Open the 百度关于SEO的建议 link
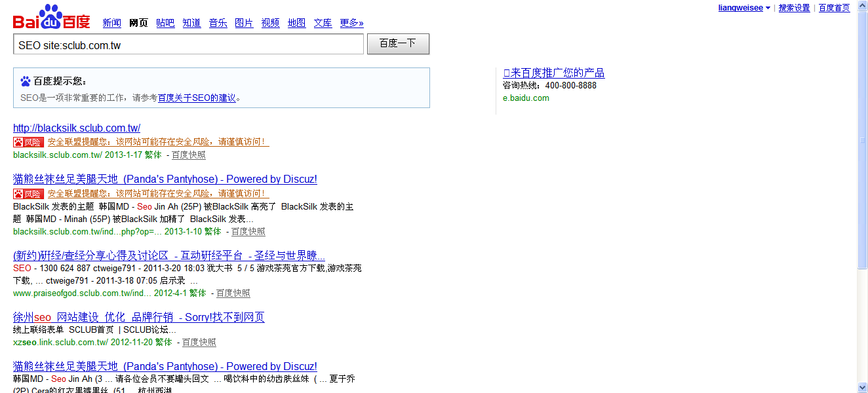Screen dimensions: 868x393 click(197, 98)
